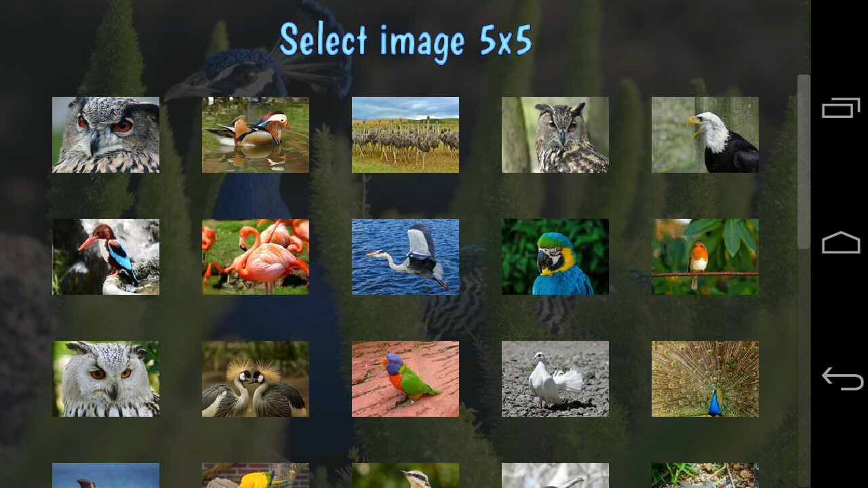Select the owl close-up face image

point(106,135)
